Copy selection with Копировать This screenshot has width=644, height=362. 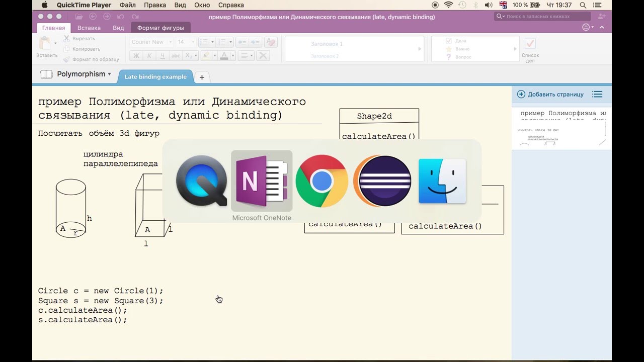[82, 49]
